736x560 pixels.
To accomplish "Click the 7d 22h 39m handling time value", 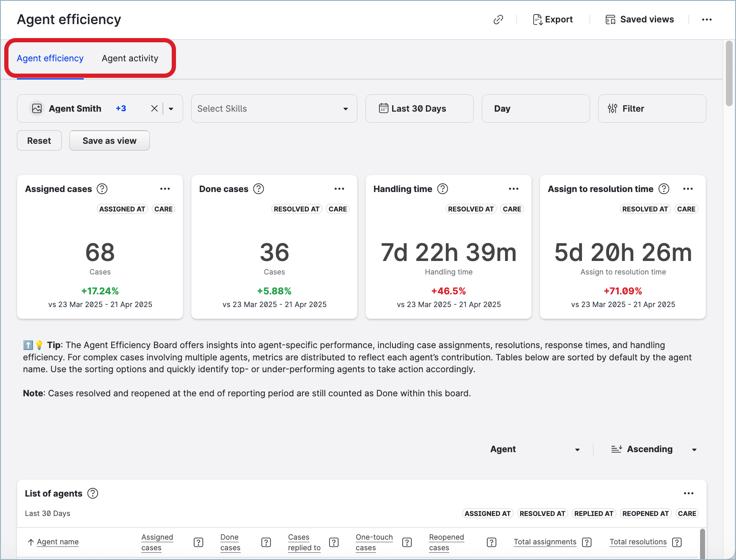I will click(449, 253).
